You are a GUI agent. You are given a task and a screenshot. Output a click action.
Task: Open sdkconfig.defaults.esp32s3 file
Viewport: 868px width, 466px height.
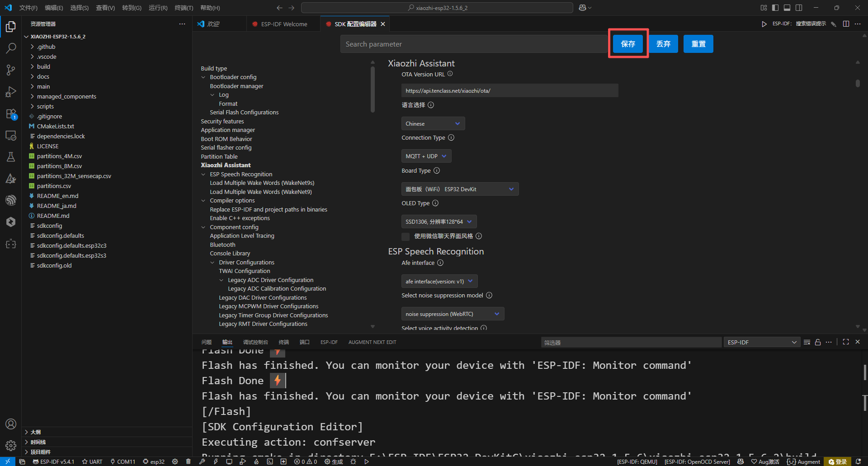click(x=71, y=255)
